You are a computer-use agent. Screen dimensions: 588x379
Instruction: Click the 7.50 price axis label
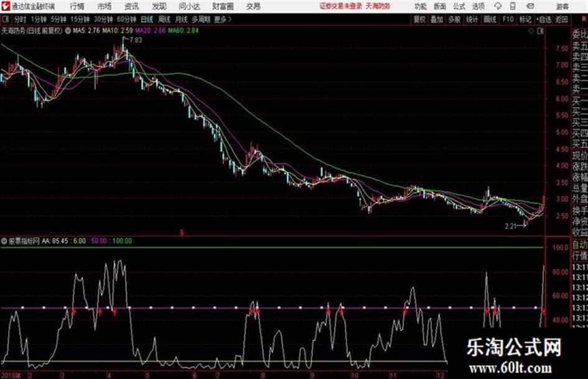pyautogui.click(x=562, y=49)
